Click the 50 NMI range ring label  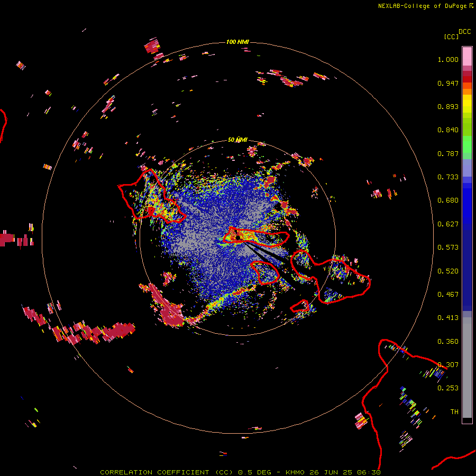237,140
